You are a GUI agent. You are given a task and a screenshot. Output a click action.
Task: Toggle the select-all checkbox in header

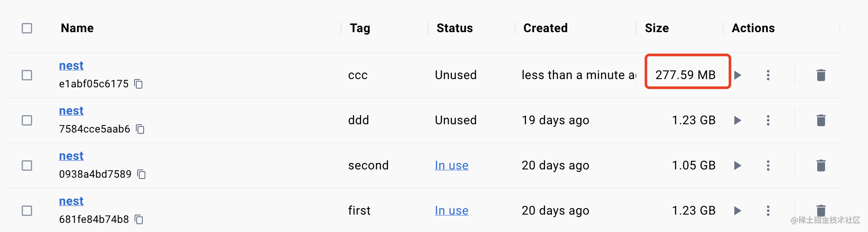pyautogui.click(x=27, y=28)
